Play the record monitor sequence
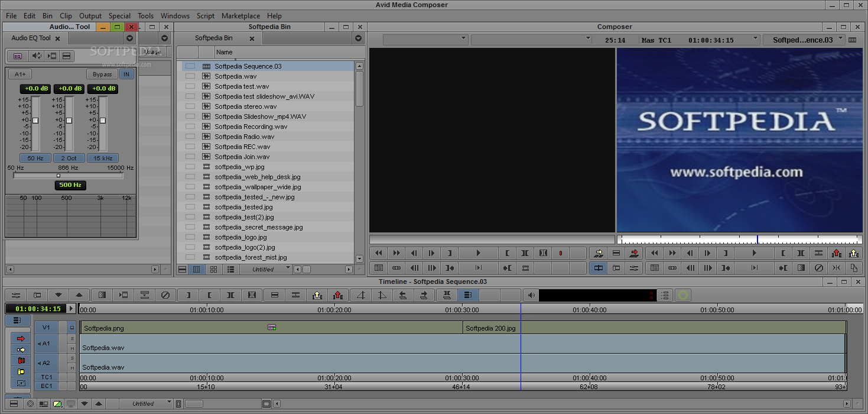 click(x=754, y=253)
